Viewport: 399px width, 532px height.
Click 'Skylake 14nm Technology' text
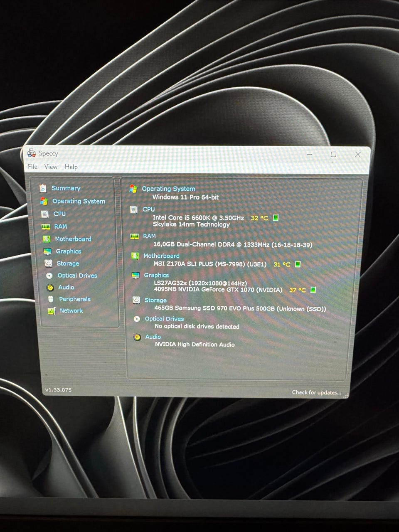click(191, 224)
